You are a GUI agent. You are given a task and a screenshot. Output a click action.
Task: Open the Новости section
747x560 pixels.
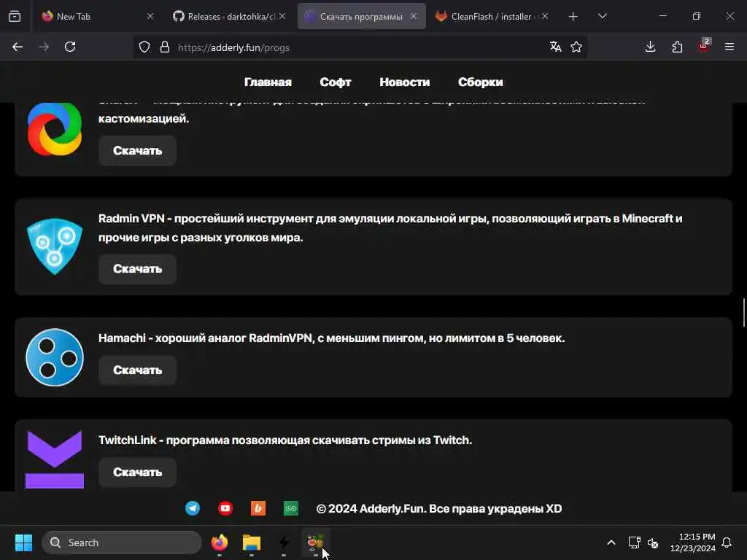click(x=404, y=82)
